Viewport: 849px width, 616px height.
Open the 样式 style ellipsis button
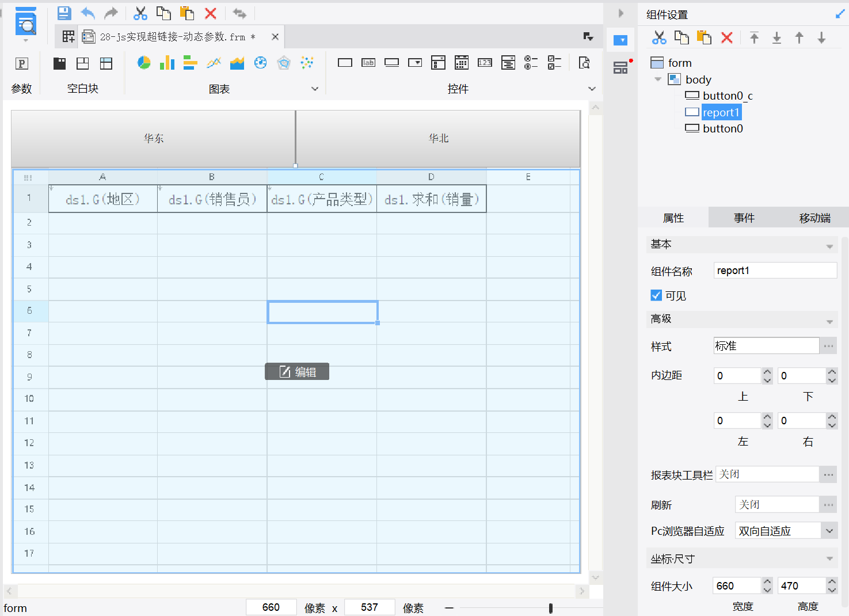pyautogui.click(x=828, y=346)
